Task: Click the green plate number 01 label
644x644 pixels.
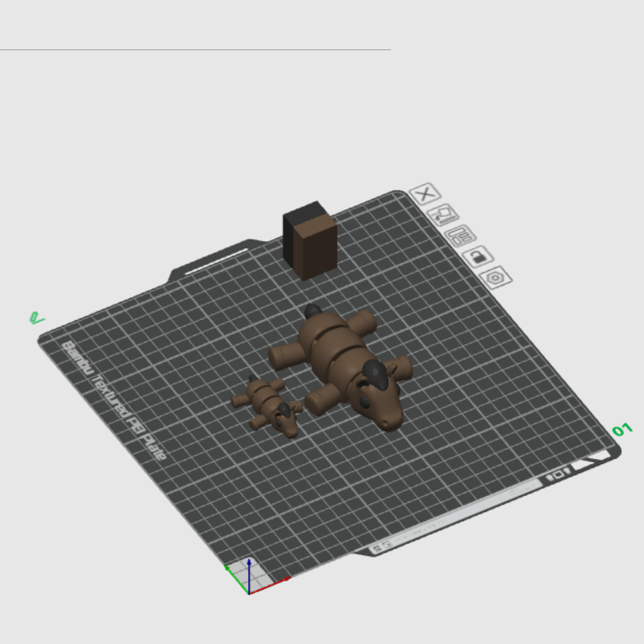Action: (x=622, y=429)
